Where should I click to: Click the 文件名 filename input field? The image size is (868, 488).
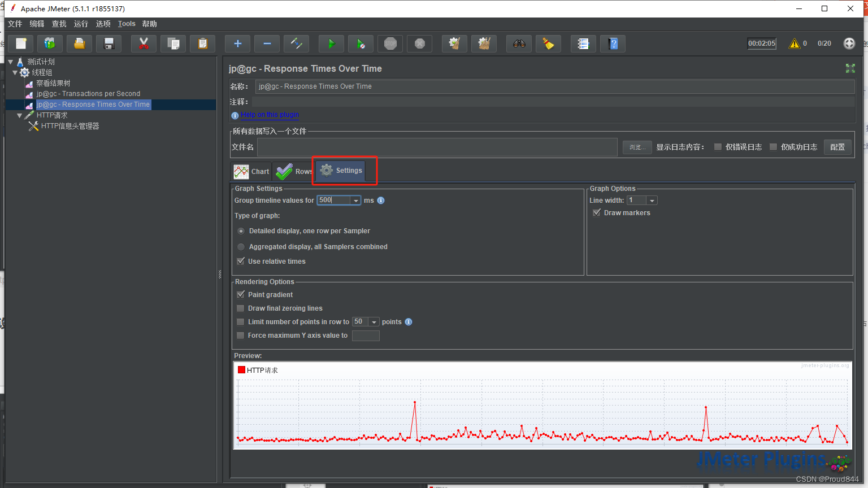[x=437, y=147]
